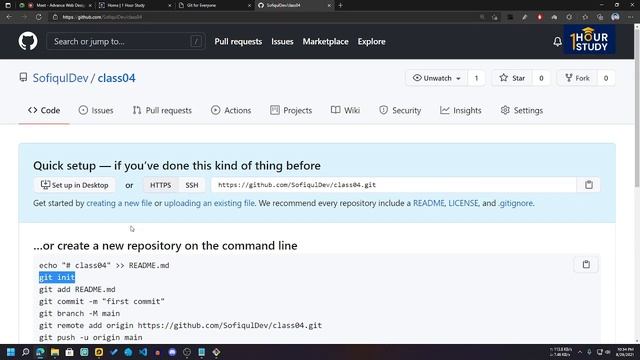
Task: Open browser collections icon
Action: click(x=600, y=17)
